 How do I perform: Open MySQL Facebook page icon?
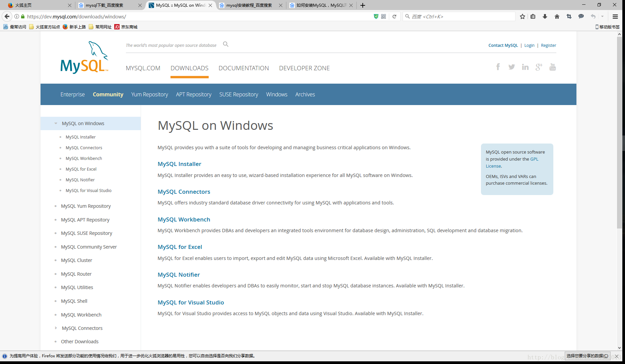(498, 67)
